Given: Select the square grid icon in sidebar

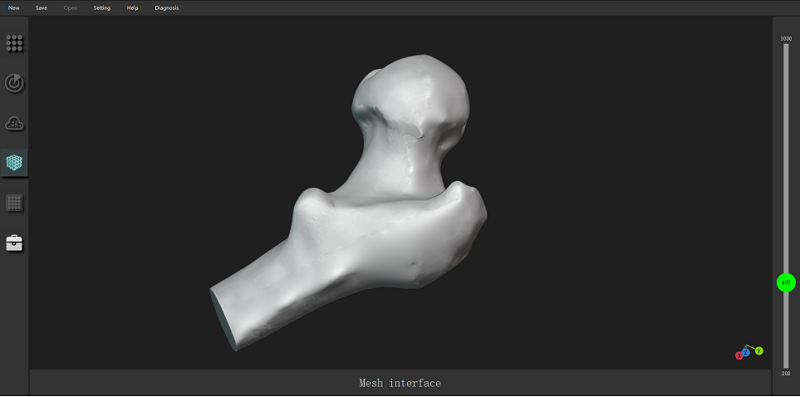Looking at the screenshot, I should 14,203.
